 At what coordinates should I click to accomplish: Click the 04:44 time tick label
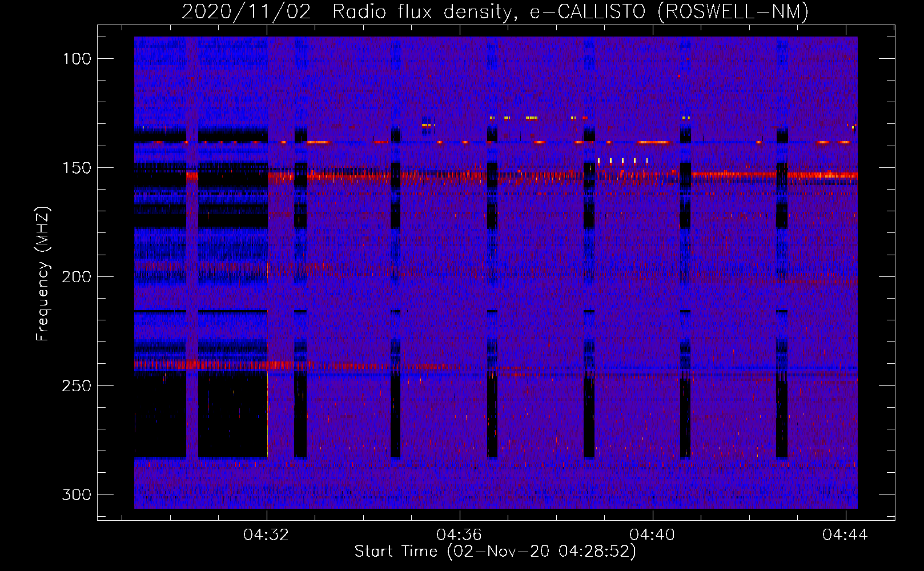845,535
